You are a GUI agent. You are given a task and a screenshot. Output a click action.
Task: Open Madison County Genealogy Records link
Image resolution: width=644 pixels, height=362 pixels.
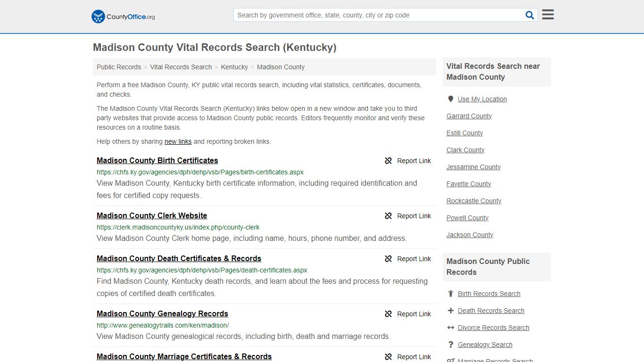[162, 313]
